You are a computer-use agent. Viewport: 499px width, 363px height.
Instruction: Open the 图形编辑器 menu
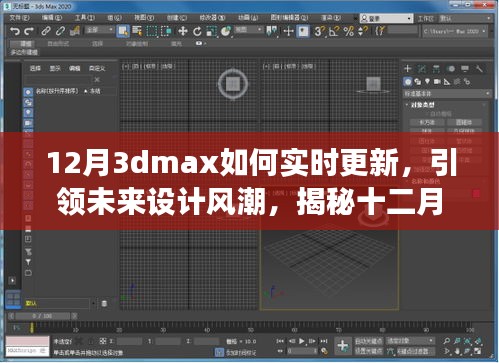click(289, 18)
